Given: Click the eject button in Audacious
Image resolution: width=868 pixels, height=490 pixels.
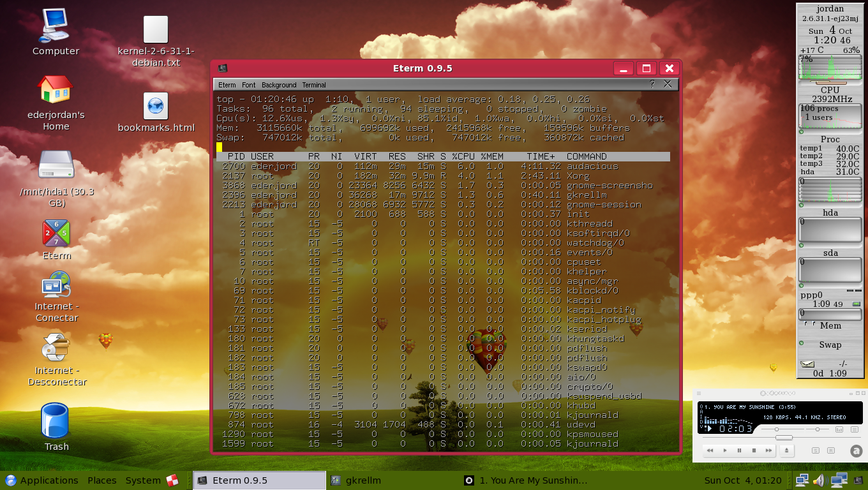Looking at the screenshot, I should click(x=787, y=450).
